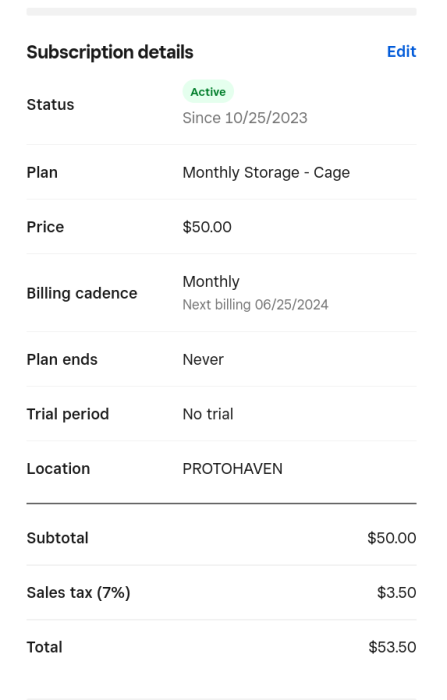
Task: Select the Monthly Storage - Cage plan name
Action: [x=266, y=172]
